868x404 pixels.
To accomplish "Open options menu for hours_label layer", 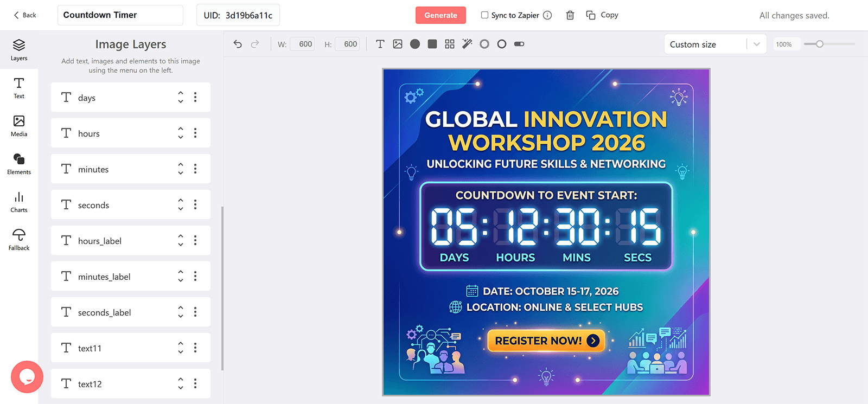I will pos(195,240).
